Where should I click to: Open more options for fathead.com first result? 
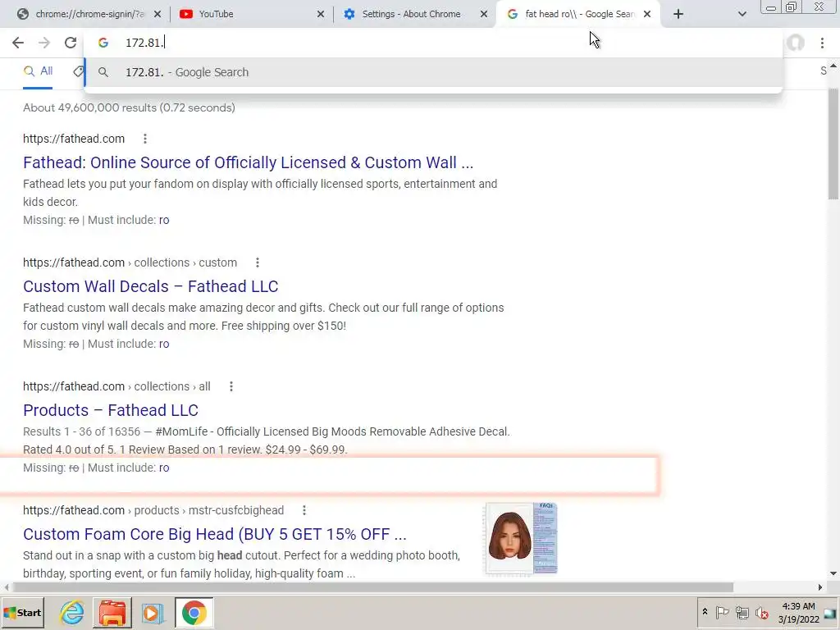click(x=144, y=139)
